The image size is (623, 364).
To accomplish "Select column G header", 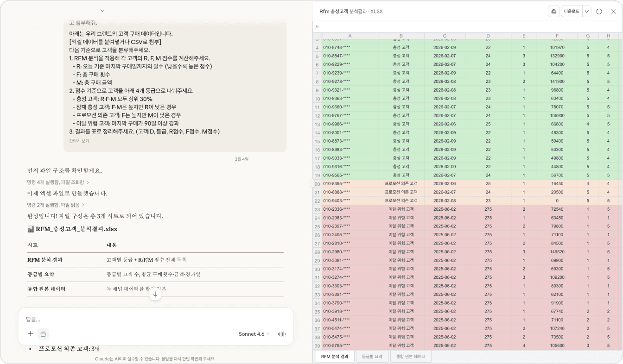I will point(588,36).
